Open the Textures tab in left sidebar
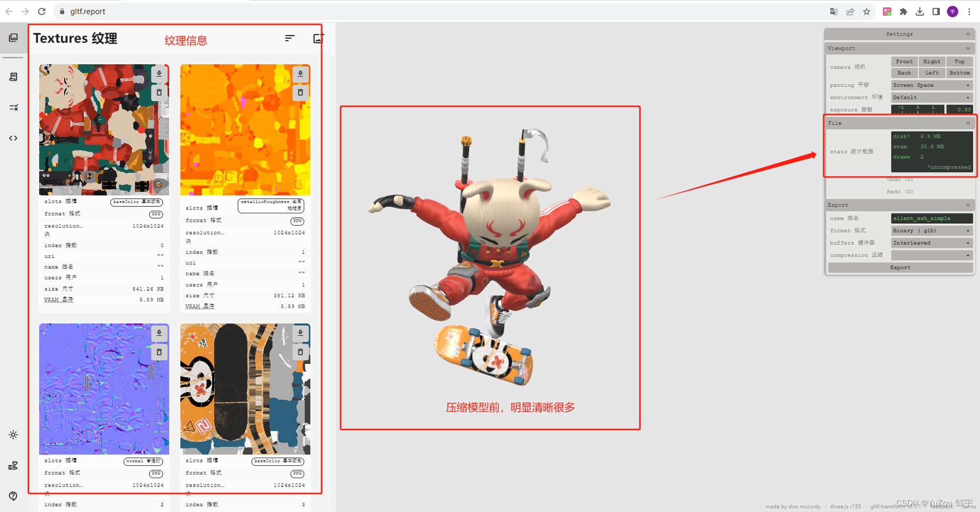The width and height of the screenshot is (980, 512). [13, 38]
